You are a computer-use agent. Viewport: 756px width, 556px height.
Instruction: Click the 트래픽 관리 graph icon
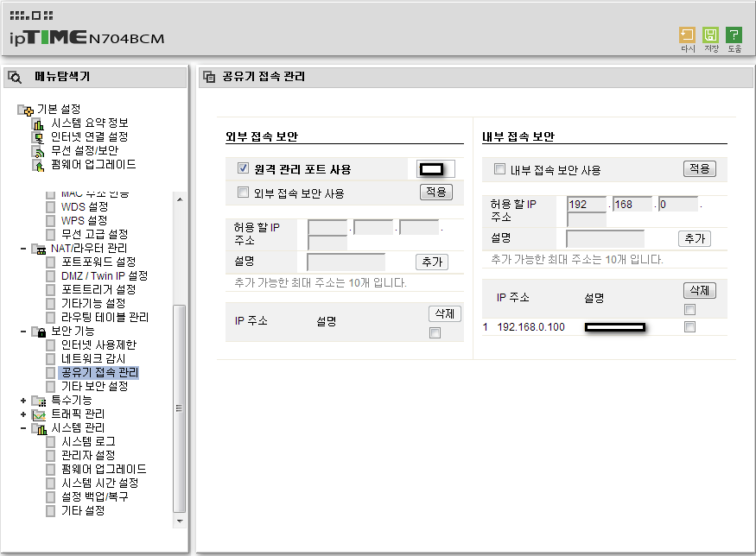39,414
